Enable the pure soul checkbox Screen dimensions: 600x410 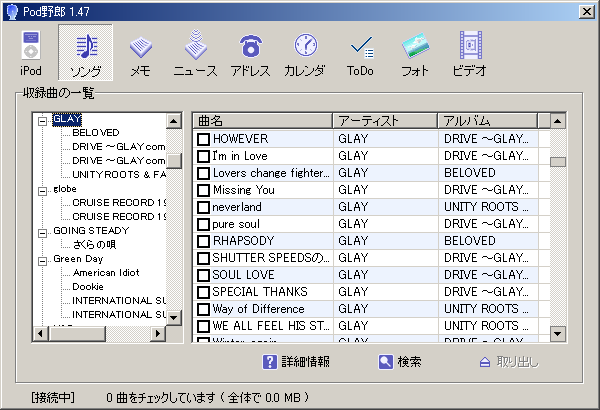[x=203, y=224]
